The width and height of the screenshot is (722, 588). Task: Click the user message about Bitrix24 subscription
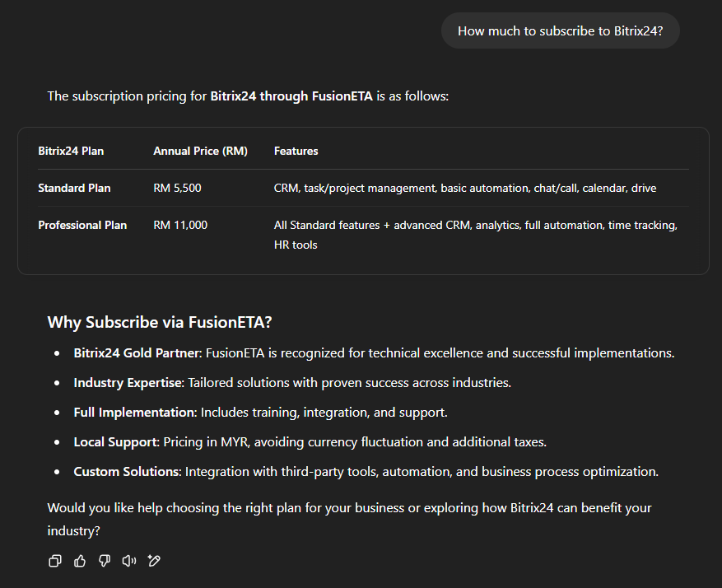tap(560, 31)
